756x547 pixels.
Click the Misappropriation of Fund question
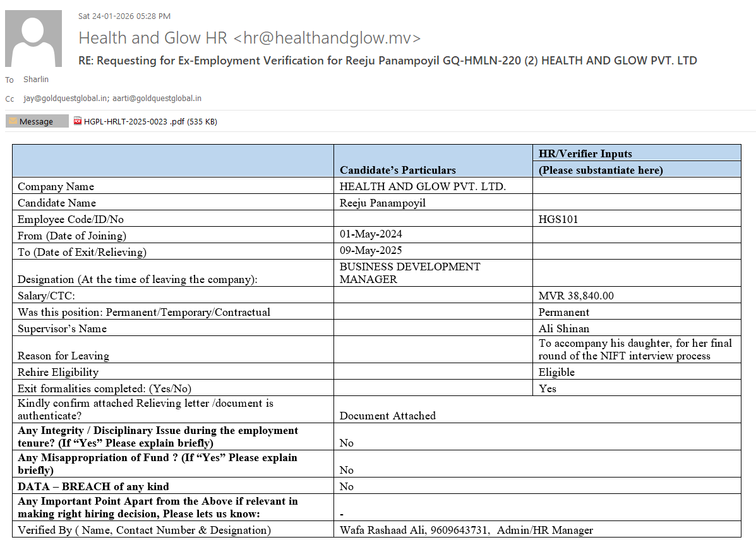[158, 464]
